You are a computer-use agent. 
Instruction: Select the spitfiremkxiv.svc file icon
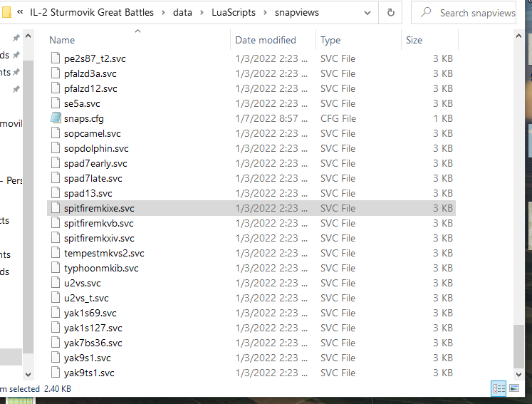(56, 238)
